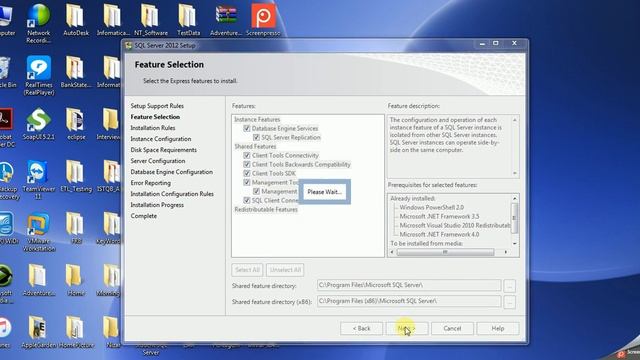Click the Unselect All button
The image size is (640, 360).
tap(285, 270)
